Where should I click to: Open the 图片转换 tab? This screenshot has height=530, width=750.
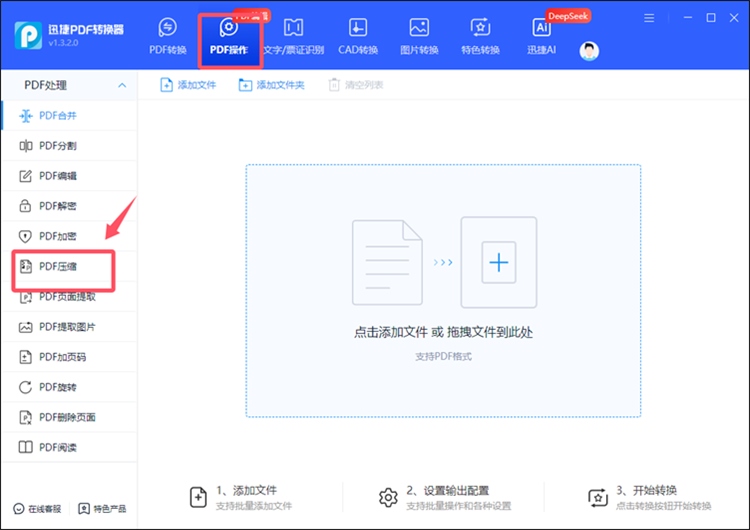[419, 37]
